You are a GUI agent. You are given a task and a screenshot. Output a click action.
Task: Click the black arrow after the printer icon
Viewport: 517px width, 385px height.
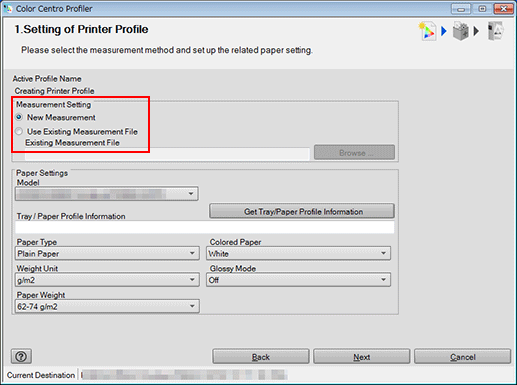pyautogui.click(x=476, y=31)
